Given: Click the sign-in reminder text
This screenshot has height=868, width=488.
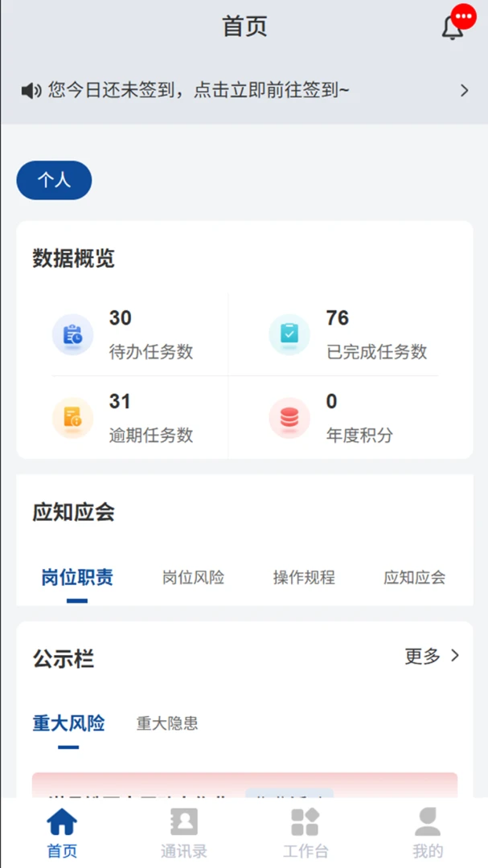Looking at the screenshot, I should tap(199, 90).
